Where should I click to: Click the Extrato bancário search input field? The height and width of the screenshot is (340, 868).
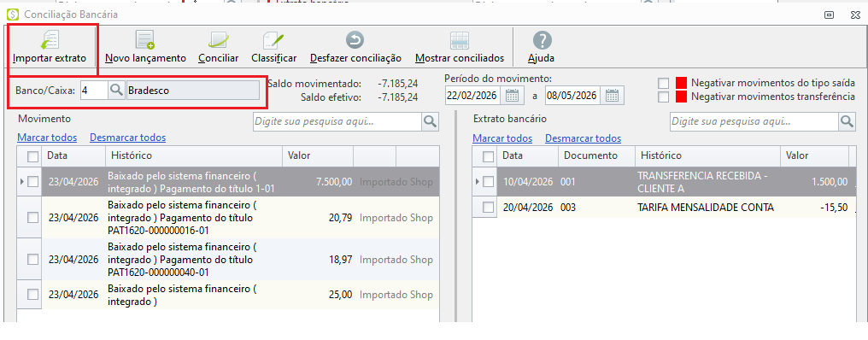tap(755, 122)
